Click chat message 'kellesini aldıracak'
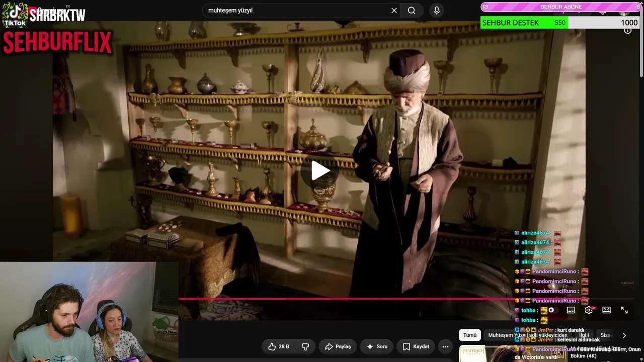The height and width of the screenshot is (362, 644). click(x=579, y=340)
